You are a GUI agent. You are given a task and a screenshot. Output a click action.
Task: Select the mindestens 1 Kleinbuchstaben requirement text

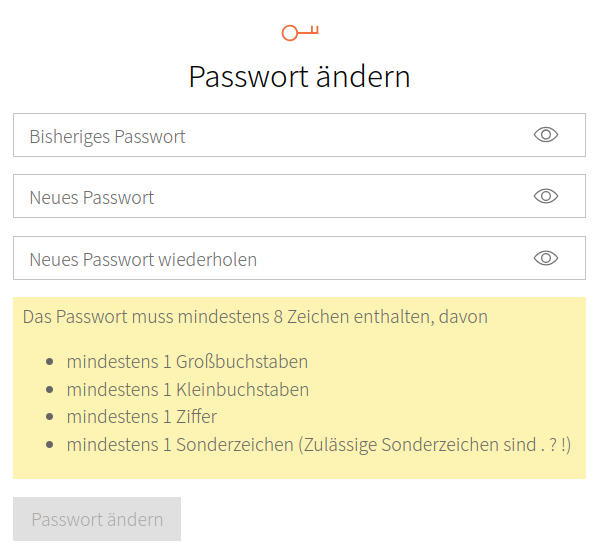pos(188,389)
